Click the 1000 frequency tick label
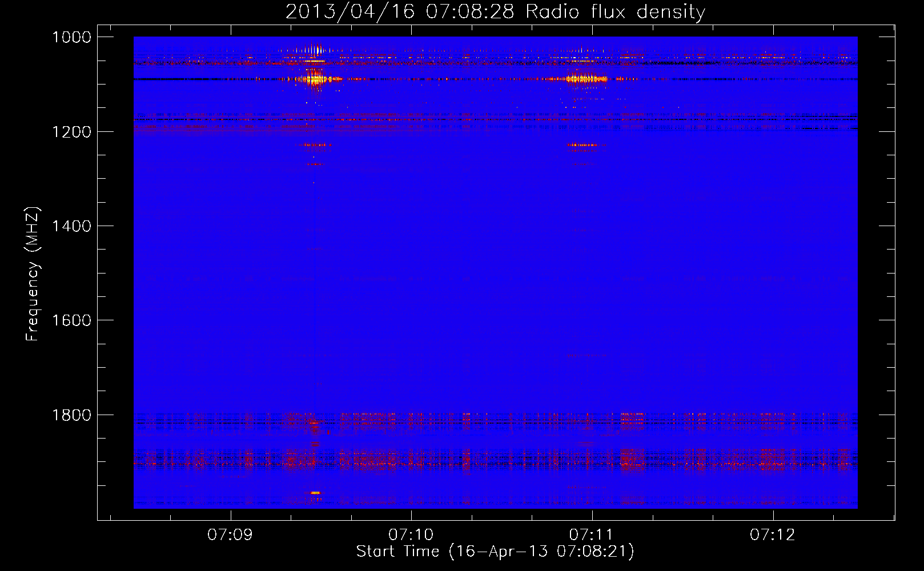This screenshot has width=924, height=571. pyautogui.click(x=71, y=37)
